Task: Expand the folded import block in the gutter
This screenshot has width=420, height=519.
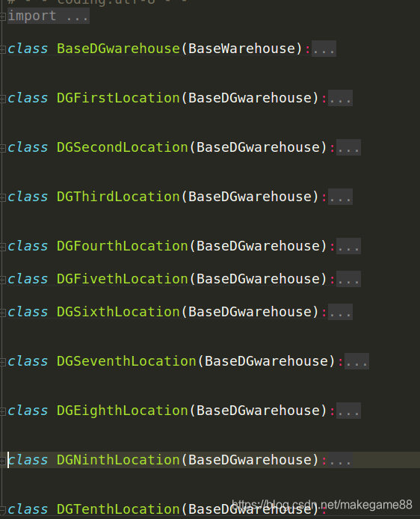Action: 2,16
